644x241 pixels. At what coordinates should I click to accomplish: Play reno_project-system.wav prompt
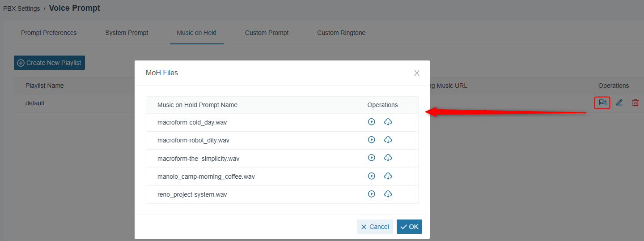point(371,194)
